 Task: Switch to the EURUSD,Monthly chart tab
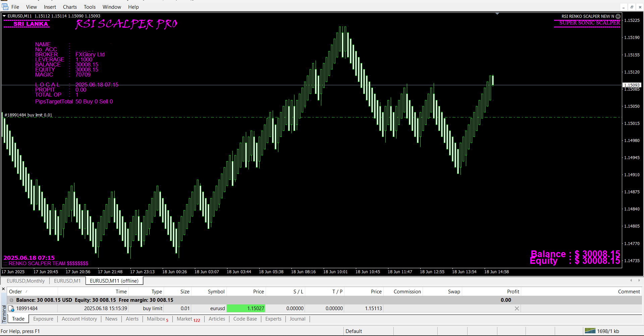point(25,281)
